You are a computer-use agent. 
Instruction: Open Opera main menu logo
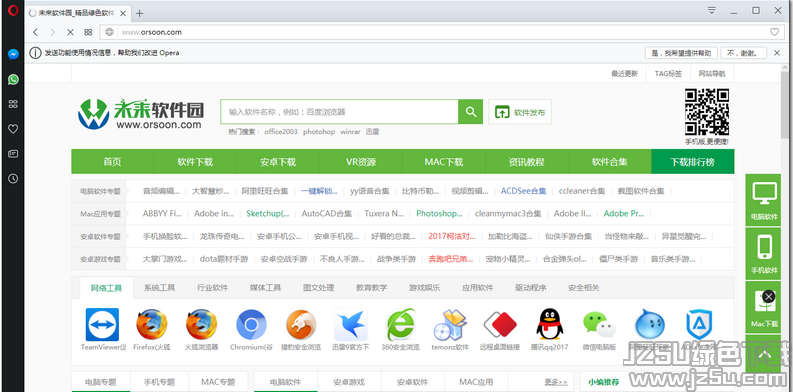(13, 11)
